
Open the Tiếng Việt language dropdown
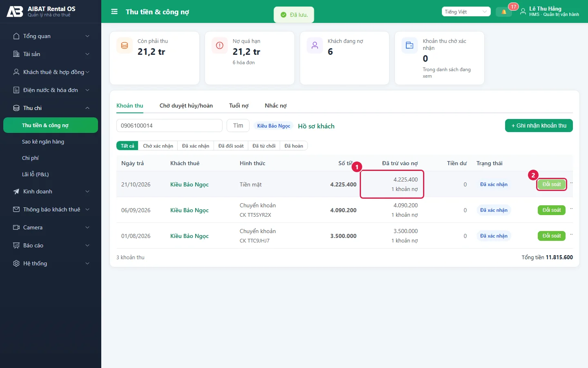click(x=466, y=12)
